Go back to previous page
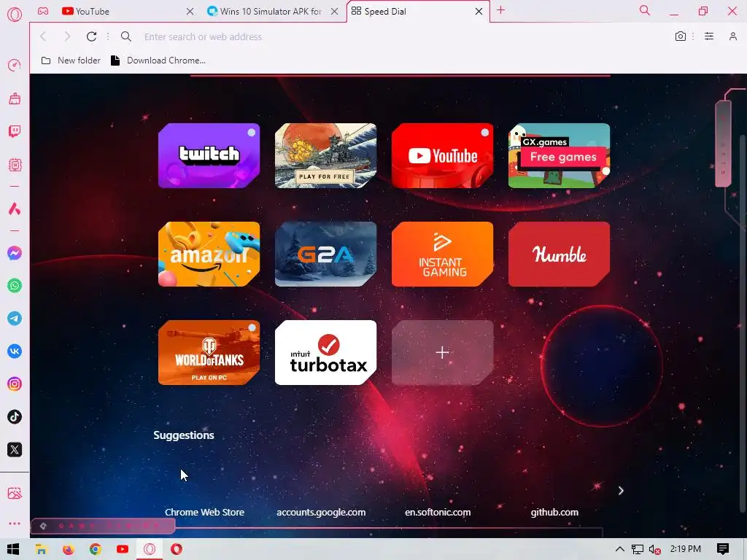Screen dimensions: 747x560 [43, 36]
